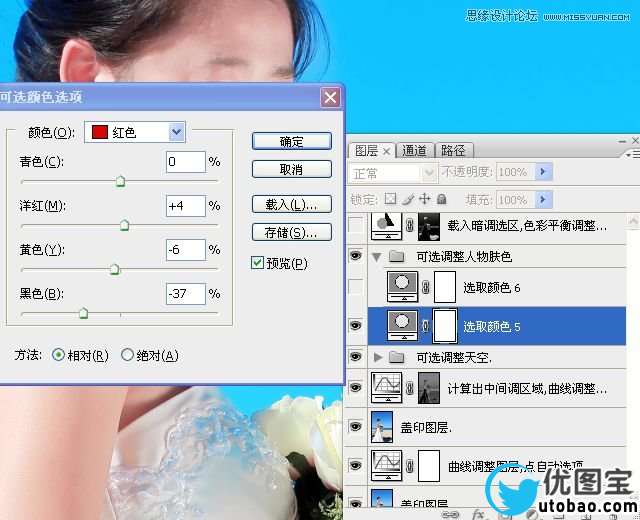Open the layers panel flyout menu icon
Screen dimensions: 640x520
point(632,154)
